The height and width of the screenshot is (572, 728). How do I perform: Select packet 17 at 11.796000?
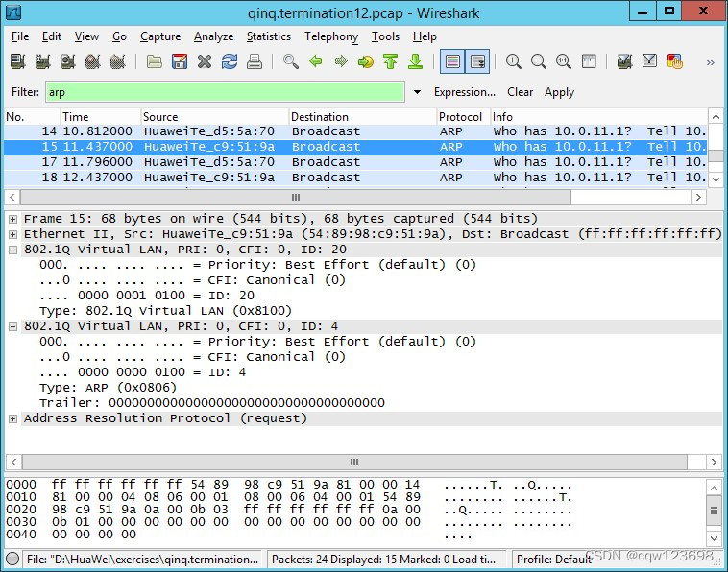click(x=355, y=162)
